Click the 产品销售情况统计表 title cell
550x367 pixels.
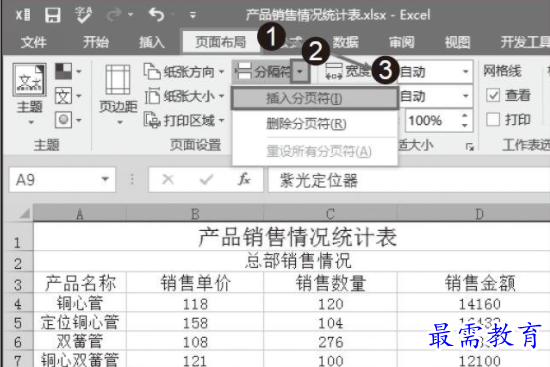pos(292,237)
